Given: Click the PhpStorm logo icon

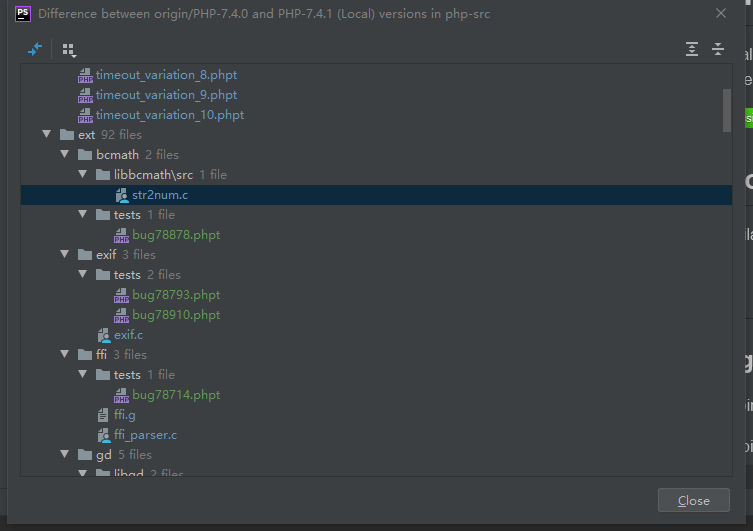Looking at the screenshot, I should 23,13.
